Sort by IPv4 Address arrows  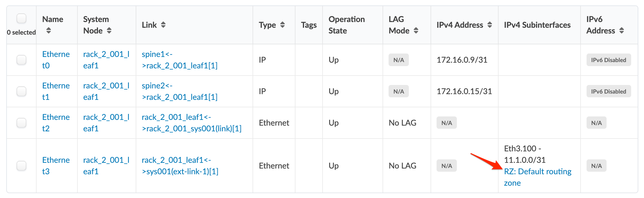(490, 25)
